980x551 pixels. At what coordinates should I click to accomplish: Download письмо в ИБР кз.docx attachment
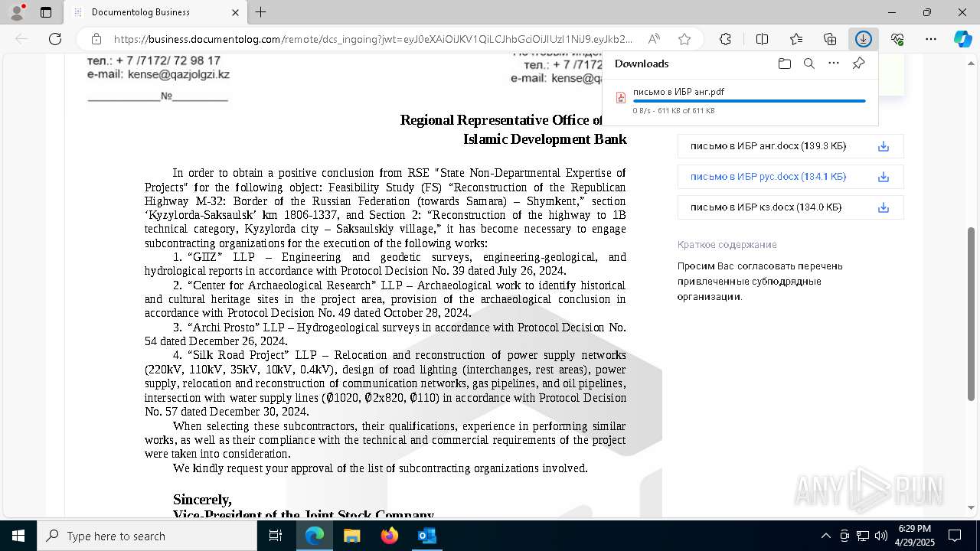(884, 207)
